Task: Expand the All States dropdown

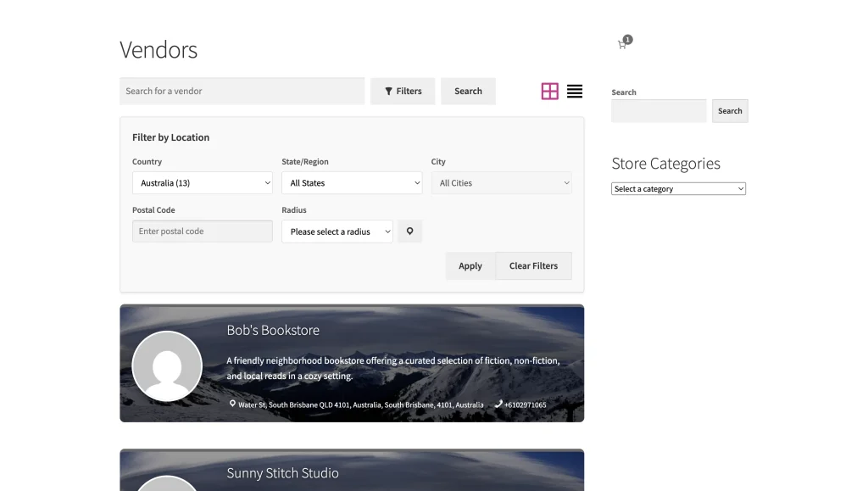Action: click(x=352, y=182)
